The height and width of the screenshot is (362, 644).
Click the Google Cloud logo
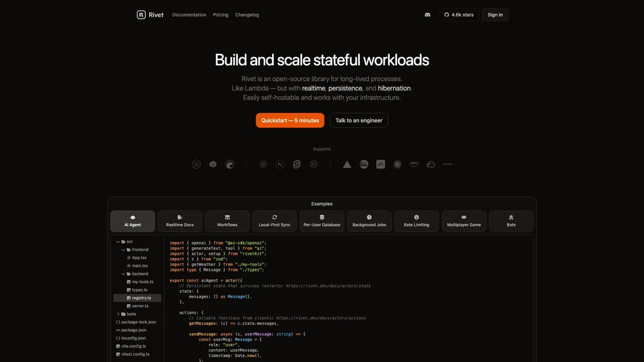point(431,164)
